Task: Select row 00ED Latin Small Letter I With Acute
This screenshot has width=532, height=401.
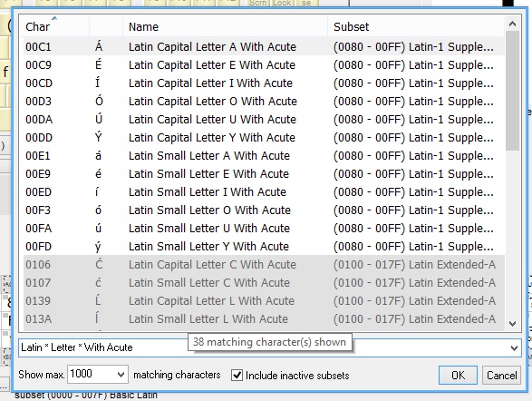Action: coord(264,191)
